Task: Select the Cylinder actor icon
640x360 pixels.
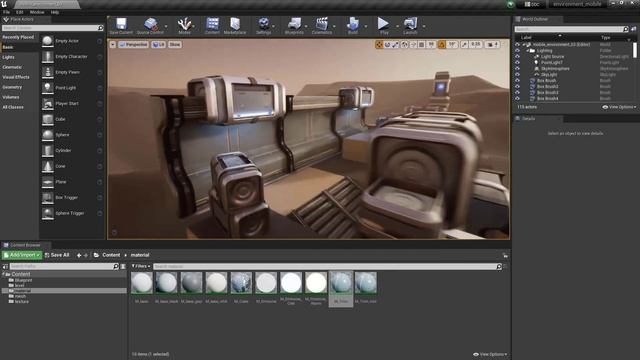Action: pos(48,151)
